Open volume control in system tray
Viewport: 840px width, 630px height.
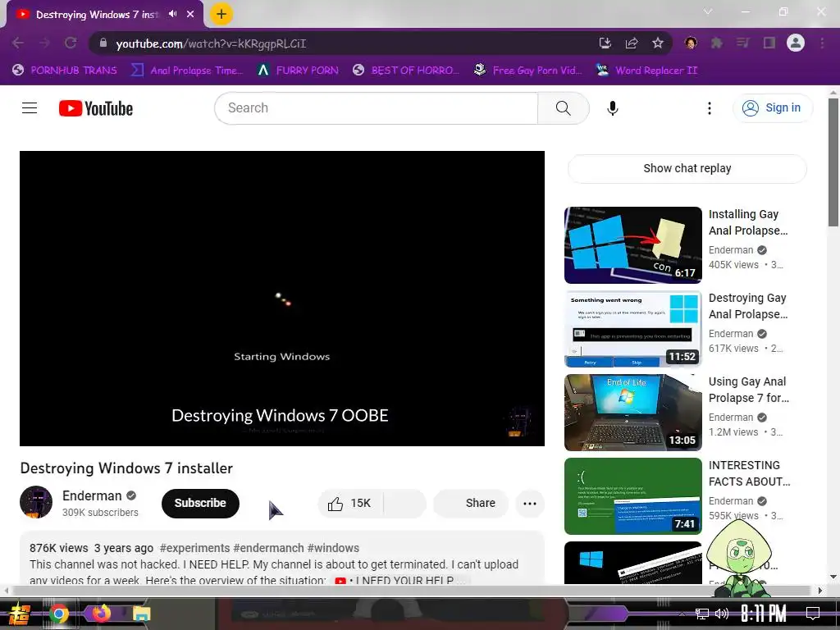click(722, 614)
